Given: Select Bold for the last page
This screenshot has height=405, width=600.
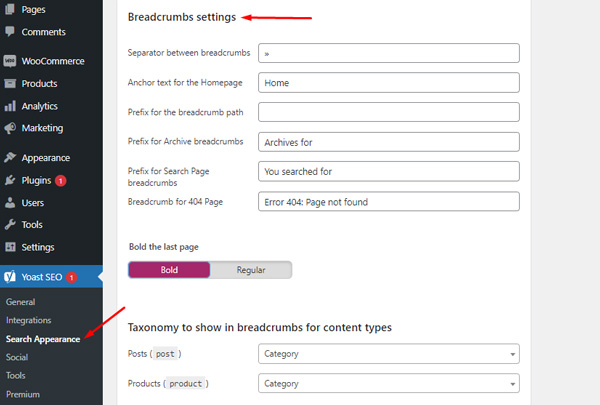Looking at the screenshot, I should point(169,270).
